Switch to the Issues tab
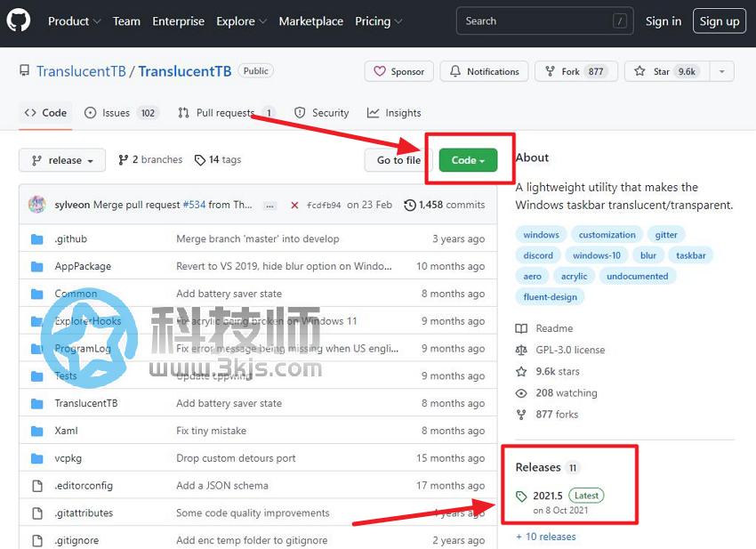The image size is (756, 549). 121,113
